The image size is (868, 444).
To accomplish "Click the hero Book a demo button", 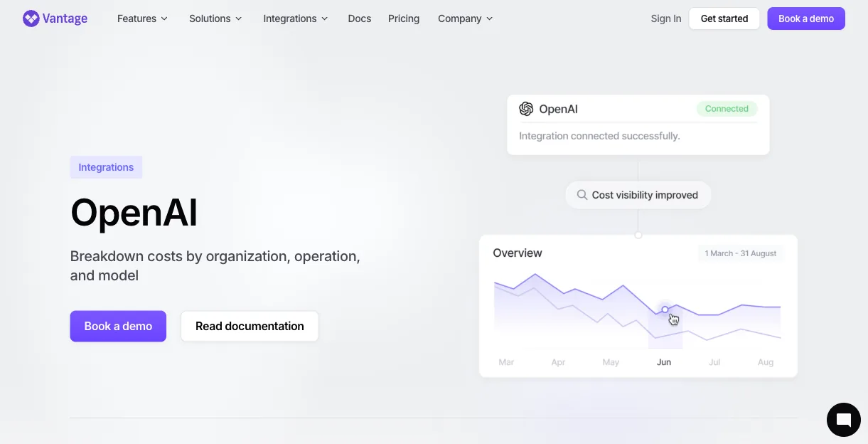I will tap(118, 326).
